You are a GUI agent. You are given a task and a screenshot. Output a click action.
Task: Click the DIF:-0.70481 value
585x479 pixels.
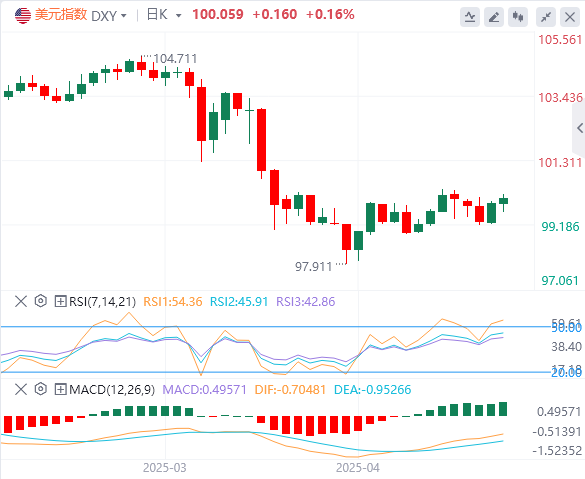(x=290, y=390)
